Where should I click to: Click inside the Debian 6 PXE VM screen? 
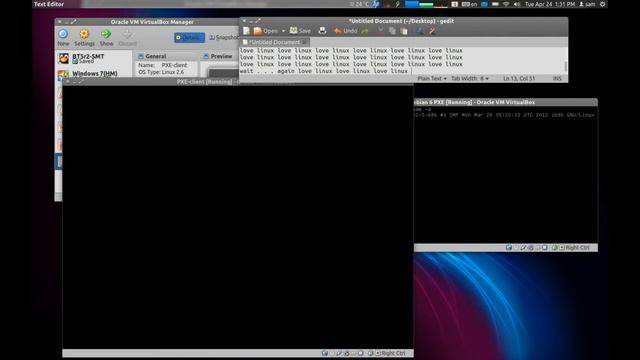tap(506, 176)
